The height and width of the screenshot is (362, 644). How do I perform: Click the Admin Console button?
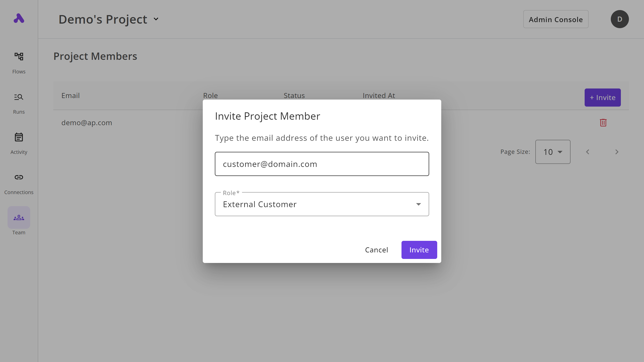[556, 19]
